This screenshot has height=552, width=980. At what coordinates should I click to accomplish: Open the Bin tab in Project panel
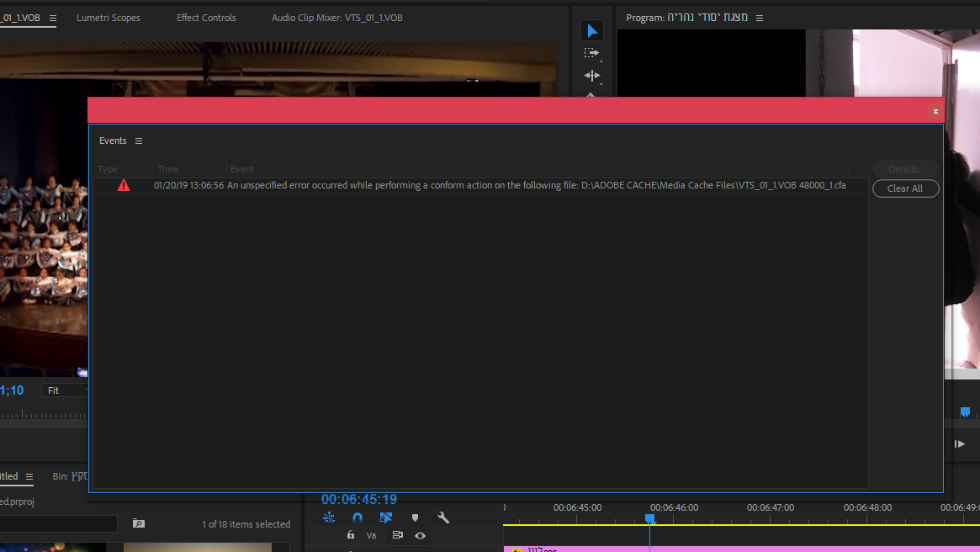coord(70,476)
